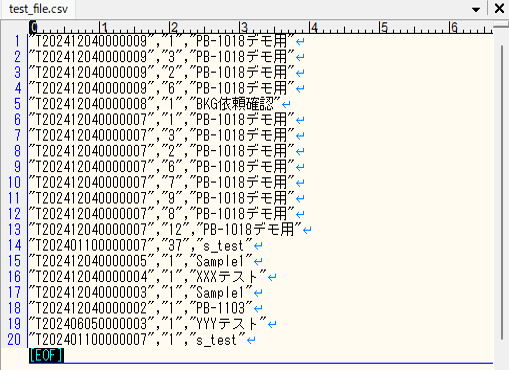Click line number 20
The image size is (509, 370).
coord(14,340)
